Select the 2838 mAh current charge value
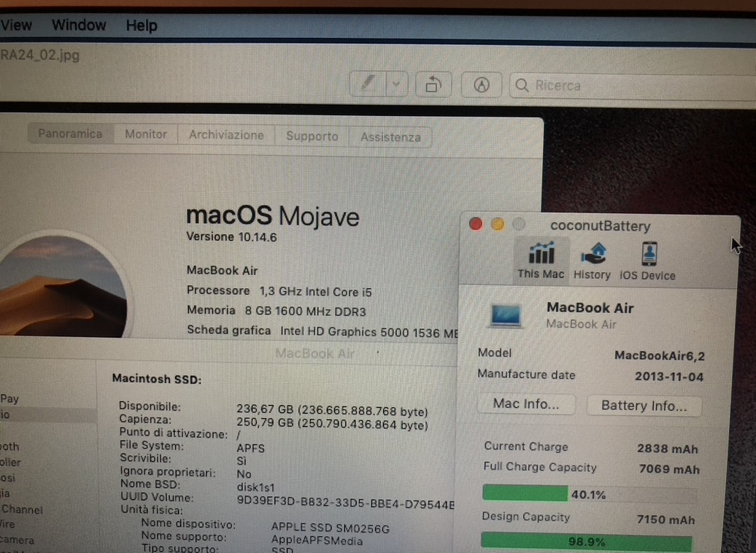 (668, 449)
